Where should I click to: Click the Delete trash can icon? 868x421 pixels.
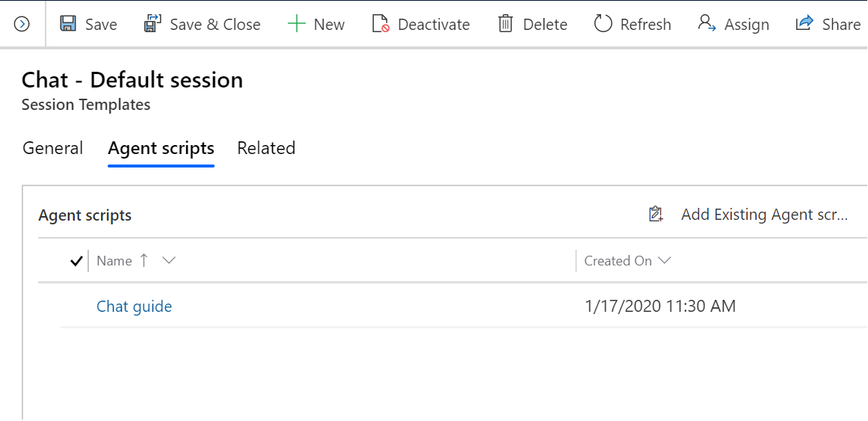505,25
